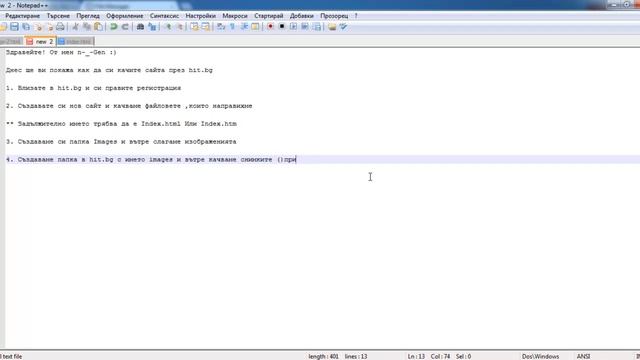Open the Редактиране menu
This screenshot has width=640, height=360.
(22, 16)
